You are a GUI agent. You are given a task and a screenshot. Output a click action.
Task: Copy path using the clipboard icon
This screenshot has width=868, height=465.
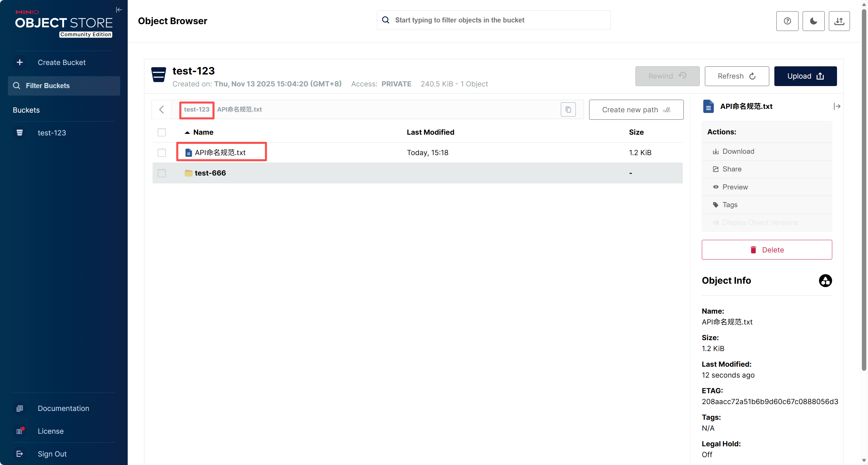[568, 110]
